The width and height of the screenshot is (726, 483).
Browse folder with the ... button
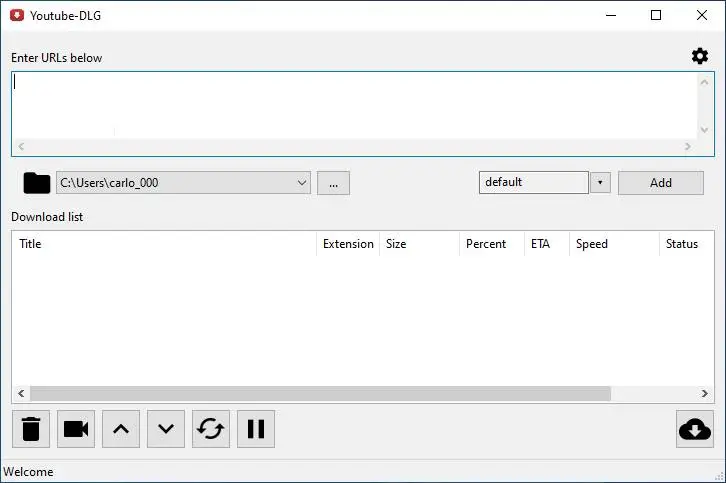[333, 183]
